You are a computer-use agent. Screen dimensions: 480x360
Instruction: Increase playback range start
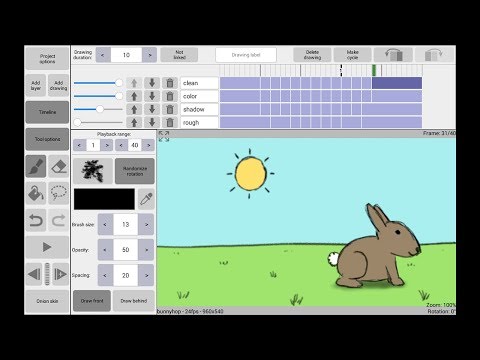107,145
